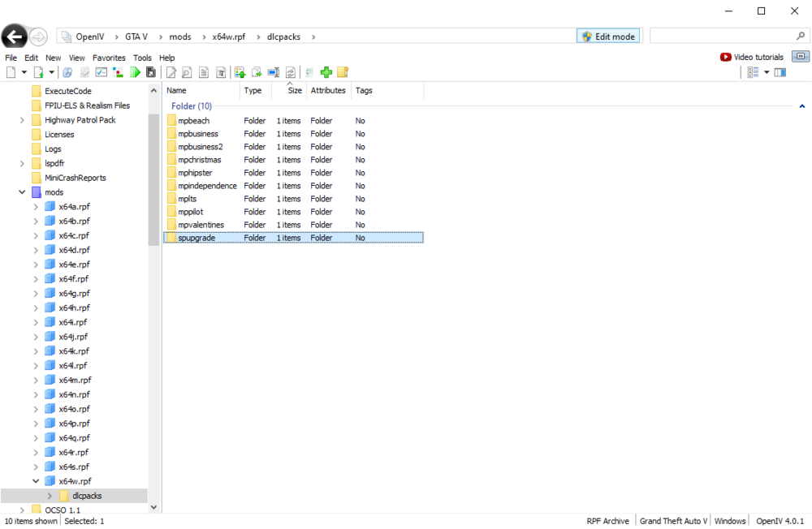Click the replace/refresh page toolbar icon

point(291,72)
